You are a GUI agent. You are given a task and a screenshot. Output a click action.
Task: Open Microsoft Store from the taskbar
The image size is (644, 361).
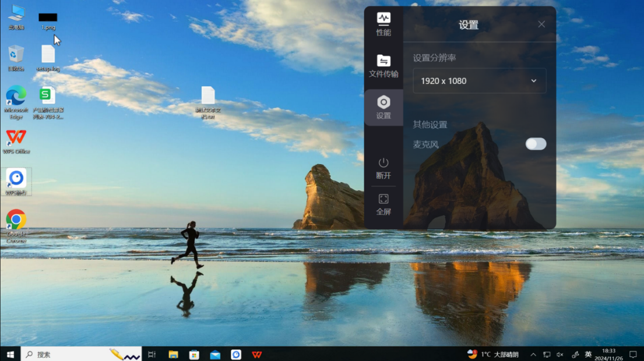[x=194, y=354]
